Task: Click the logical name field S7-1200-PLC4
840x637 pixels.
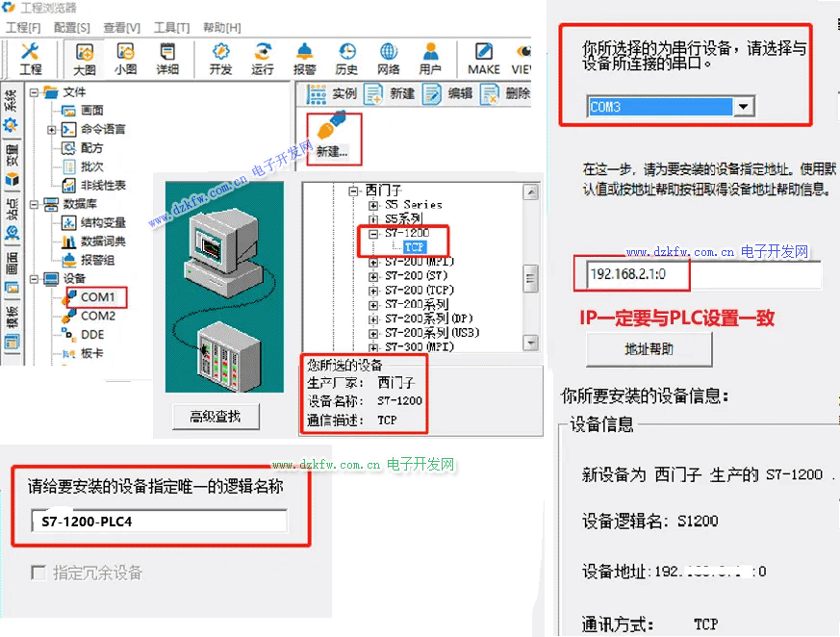Action: click(159, 522)
